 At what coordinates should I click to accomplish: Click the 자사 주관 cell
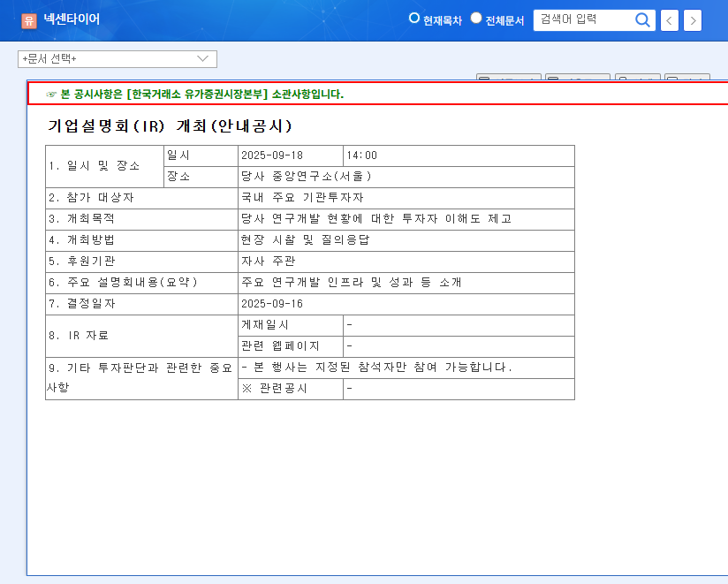point(406,262)
